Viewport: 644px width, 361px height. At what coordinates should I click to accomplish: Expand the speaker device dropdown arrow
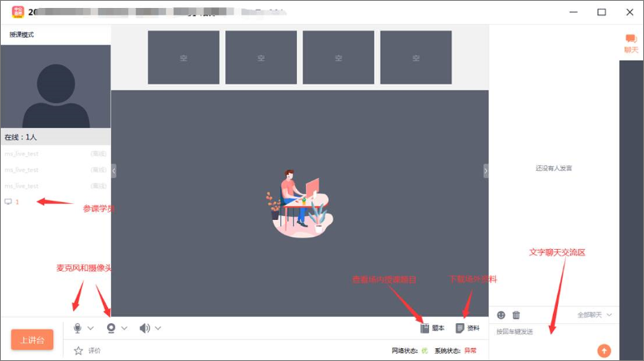[x=158, y=328]
